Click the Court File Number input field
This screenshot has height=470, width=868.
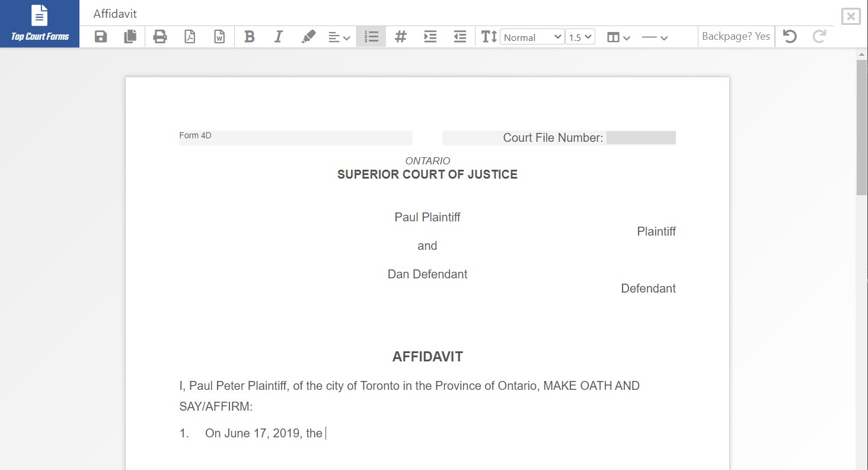point(641,138)
